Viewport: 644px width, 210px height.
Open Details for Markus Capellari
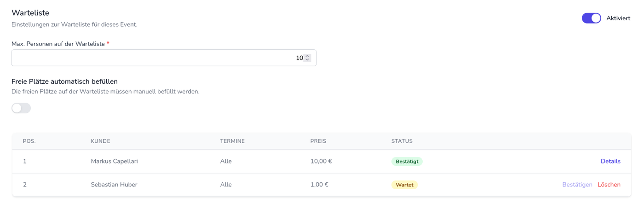pos(610,161)
